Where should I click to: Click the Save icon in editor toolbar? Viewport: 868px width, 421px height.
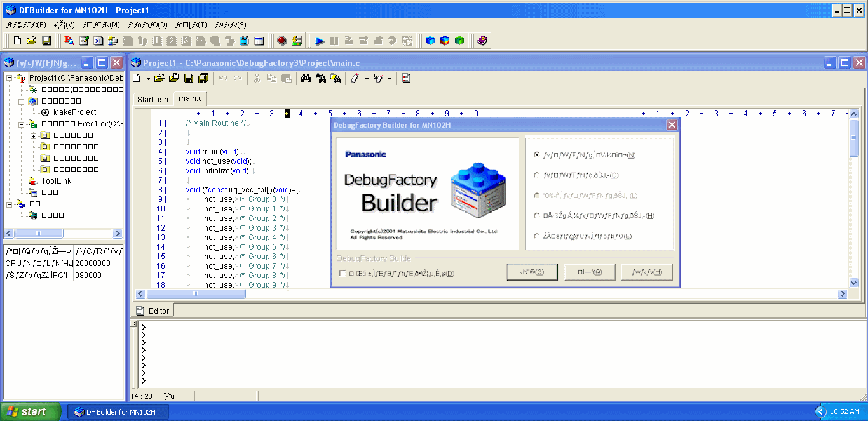188,78
